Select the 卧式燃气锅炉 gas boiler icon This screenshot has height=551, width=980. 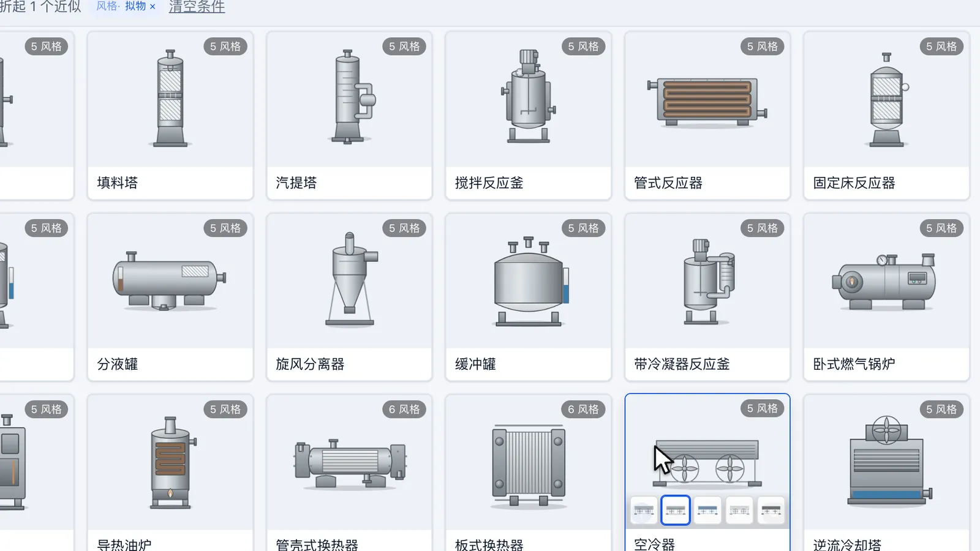[884, 282]
